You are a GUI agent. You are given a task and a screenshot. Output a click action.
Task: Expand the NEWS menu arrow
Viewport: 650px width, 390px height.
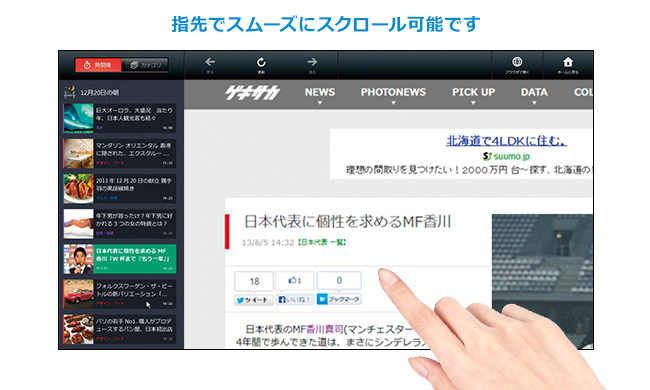tap(320, 103)
